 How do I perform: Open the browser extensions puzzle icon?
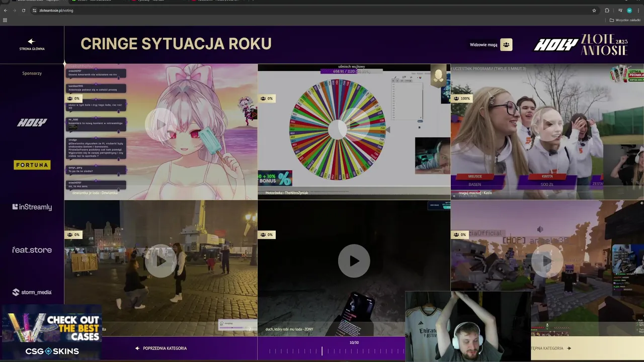(x=607, y=10)
